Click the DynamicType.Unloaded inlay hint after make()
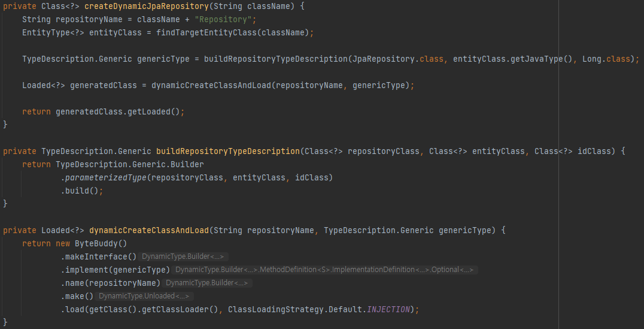644x329 pixels. [x=144, y=295]
